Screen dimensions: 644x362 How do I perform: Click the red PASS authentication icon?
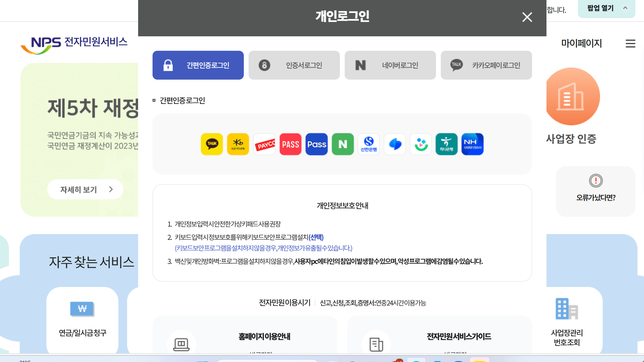click(290, 144)
